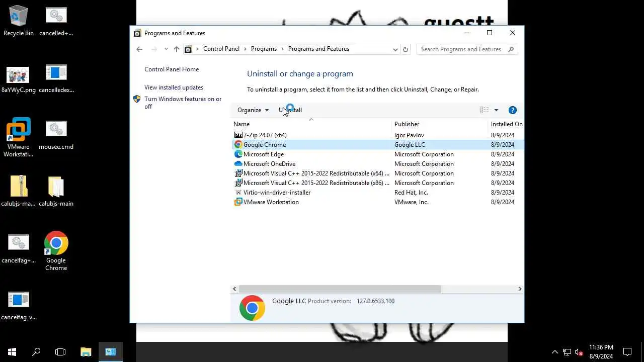Screen dimensions: 644x362
Task: Open the Action Center notifications icon
Action: [627, 352]
